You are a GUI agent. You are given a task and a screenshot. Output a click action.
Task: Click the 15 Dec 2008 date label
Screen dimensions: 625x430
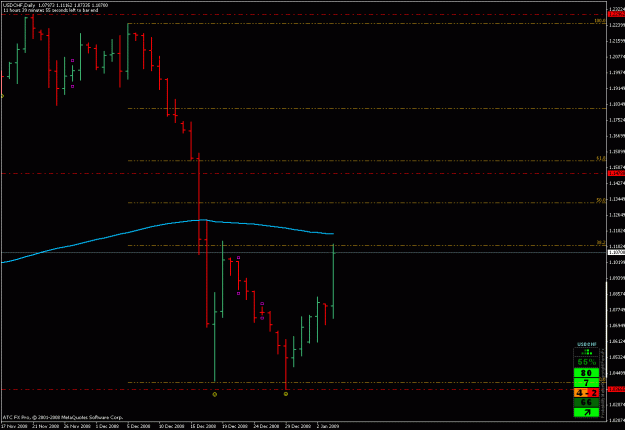point(204,426)
